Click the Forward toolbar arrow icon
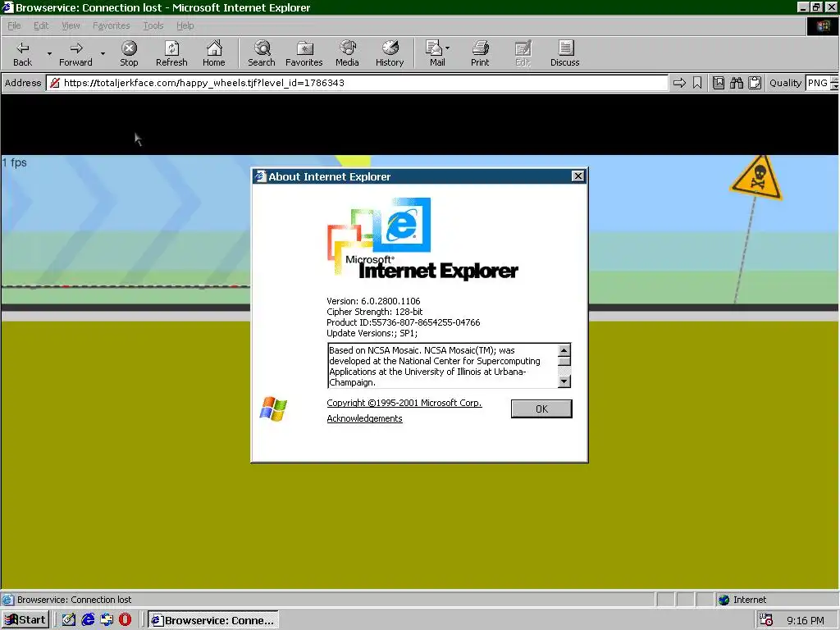This screenshot has height=630, width=840. [x=76, y=48]
